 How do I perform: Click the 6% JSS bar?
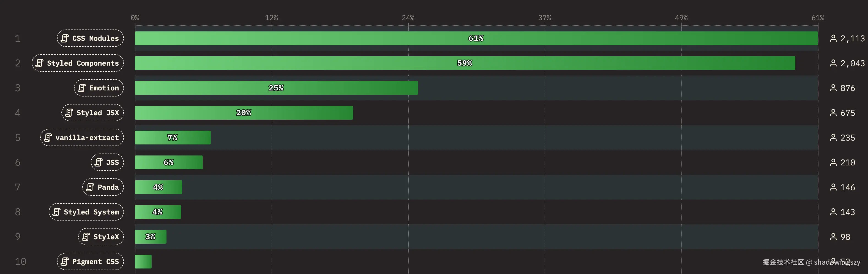pos(168,162)
